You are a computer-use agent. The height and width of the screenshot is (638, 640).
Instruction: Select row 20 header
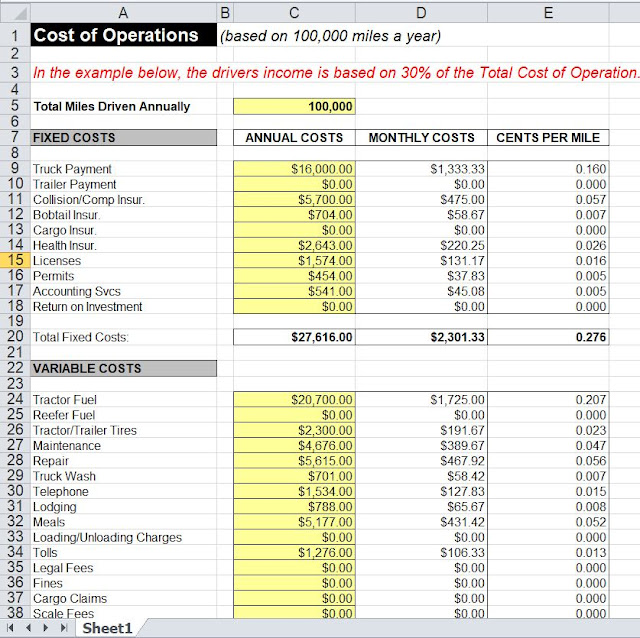click(x=15, y=337)
